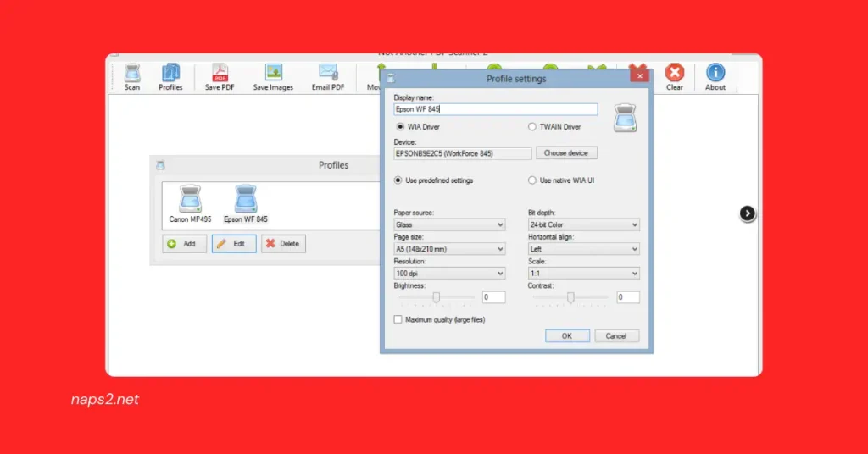Select the Epson WF 845 profile
Image resolution: width=868 pixels, height=454 pixels.
pyautogui.click(x=246, y=203)
